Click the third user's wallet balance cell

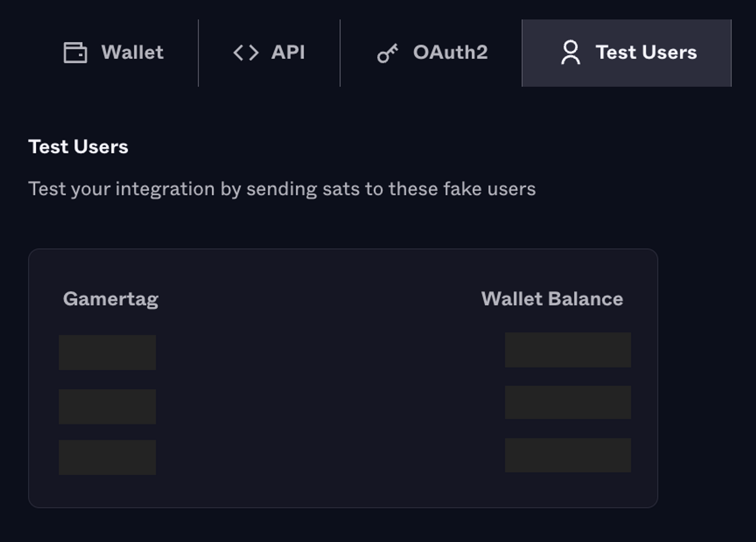tap(568, 455)
